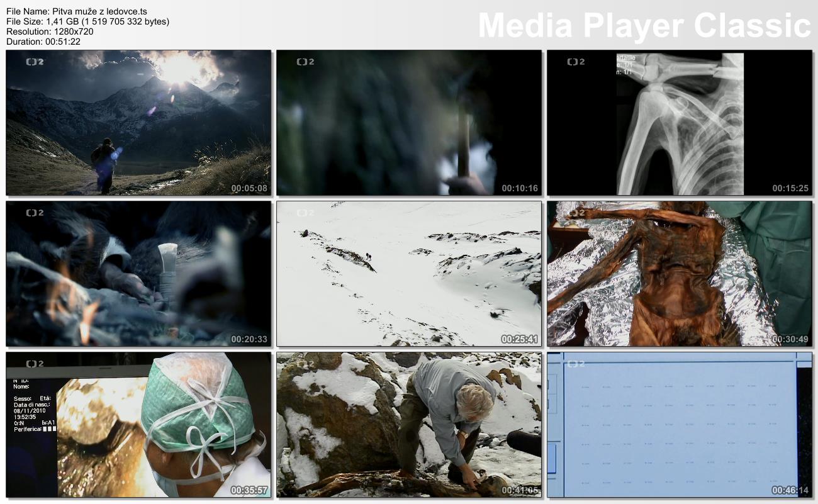Click the Duration 00:51:22 text
Image resolution: width=818 pixels, height=504 pixels.
click(x=43, y=42)
